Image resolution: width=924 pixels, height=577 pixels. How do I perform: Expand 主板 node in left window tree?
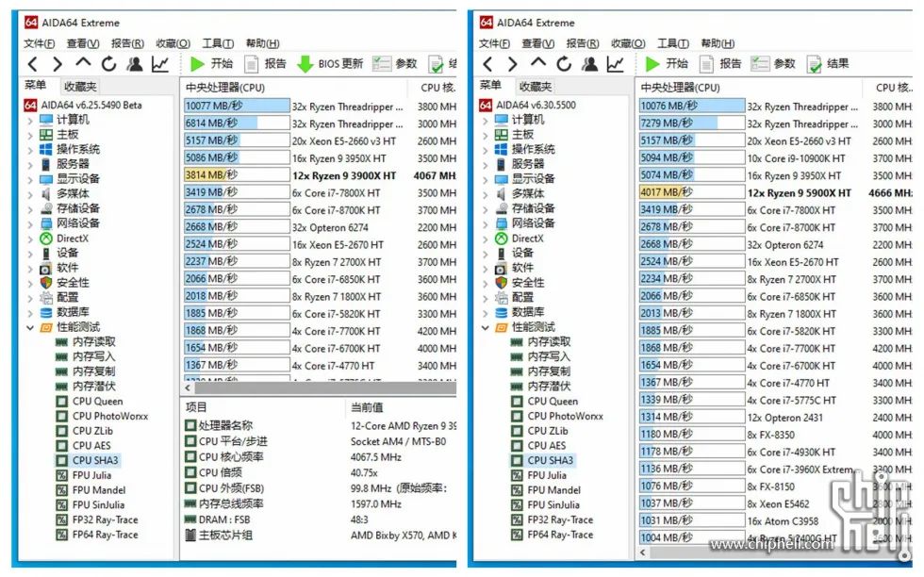point(30,135)
